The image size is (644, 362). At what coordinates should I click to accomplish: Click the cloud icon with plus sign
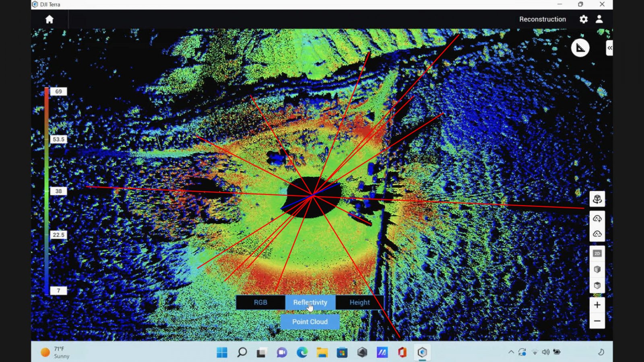point(597,218)
